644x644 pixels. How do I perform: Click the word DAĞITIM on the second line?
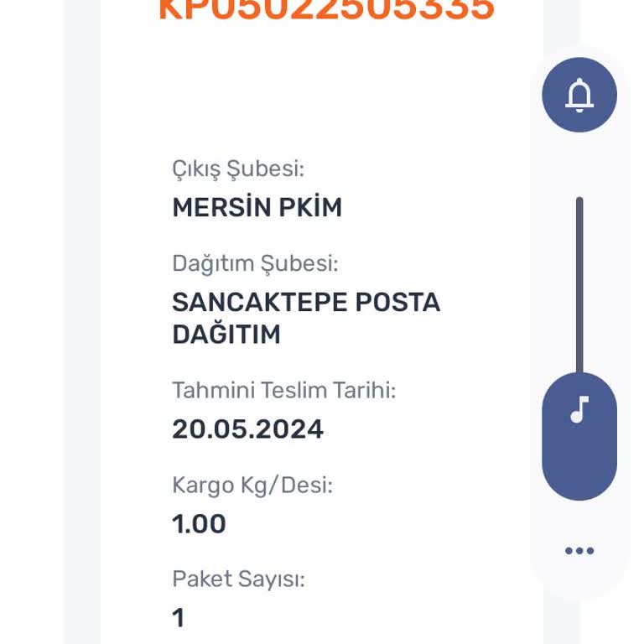[x=226, y=335]
